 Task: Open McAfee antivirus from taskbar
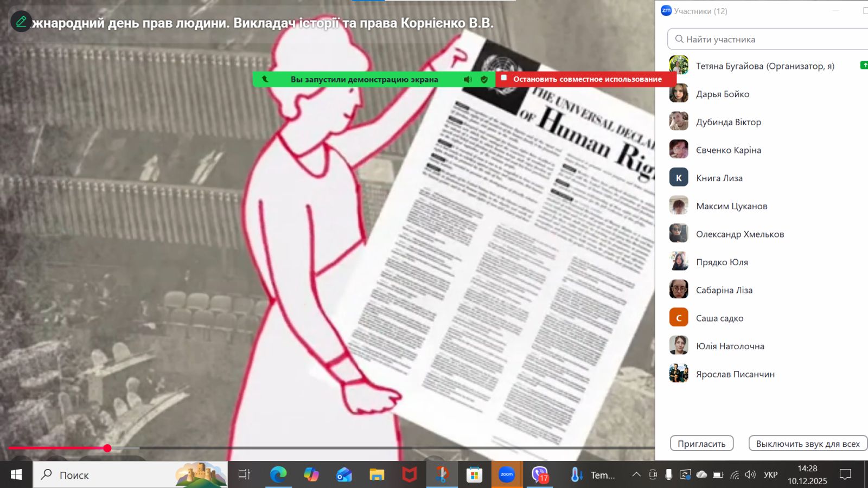pos(409,475)
